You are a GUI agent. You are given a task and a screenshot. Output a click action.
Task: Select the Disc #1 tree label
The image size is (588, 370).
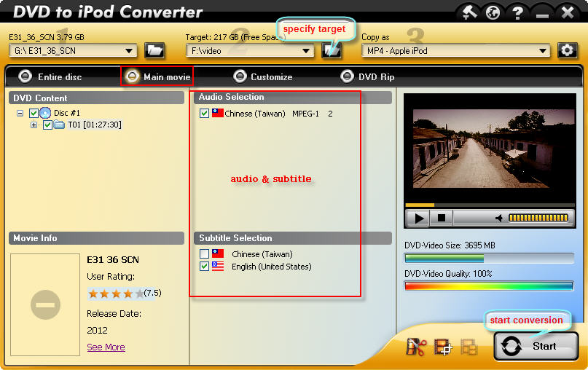(x=67, y=113)
